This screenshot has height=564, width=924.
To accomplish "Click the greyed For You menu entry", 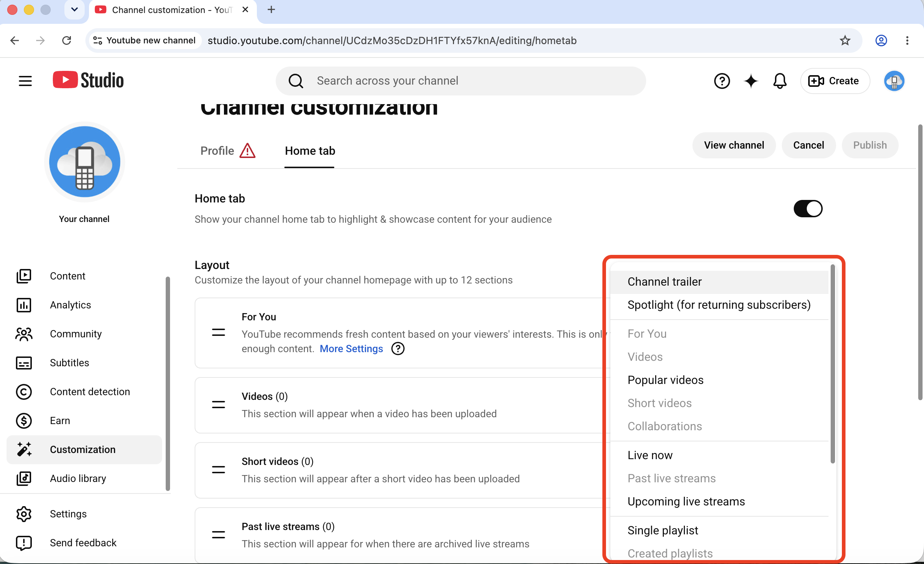I will click(719, 334).
